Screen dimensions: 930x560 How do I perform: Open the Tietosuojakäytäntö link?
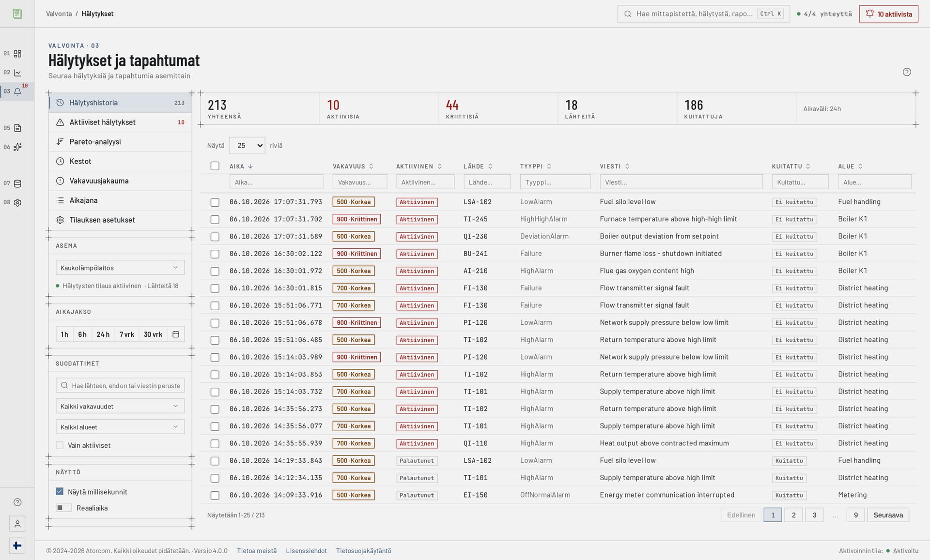point(364,551)
